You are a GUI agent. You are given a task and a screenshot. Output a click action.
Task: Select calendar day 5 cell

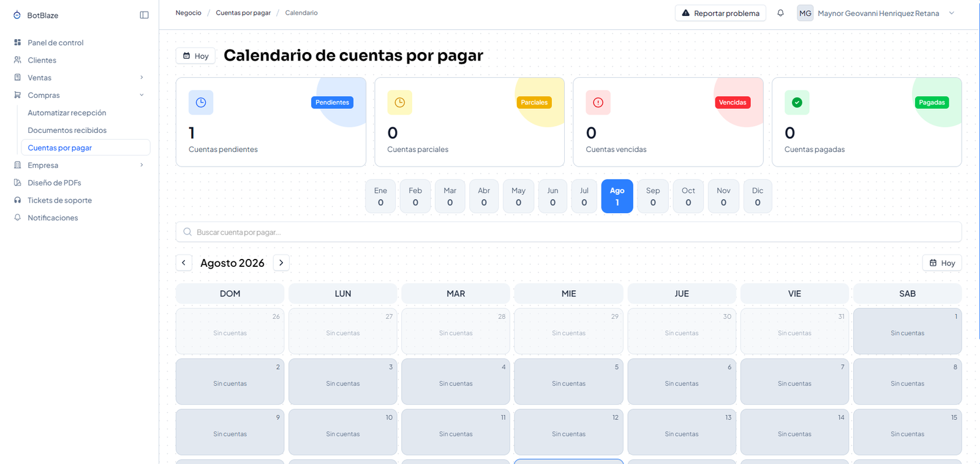568,381
